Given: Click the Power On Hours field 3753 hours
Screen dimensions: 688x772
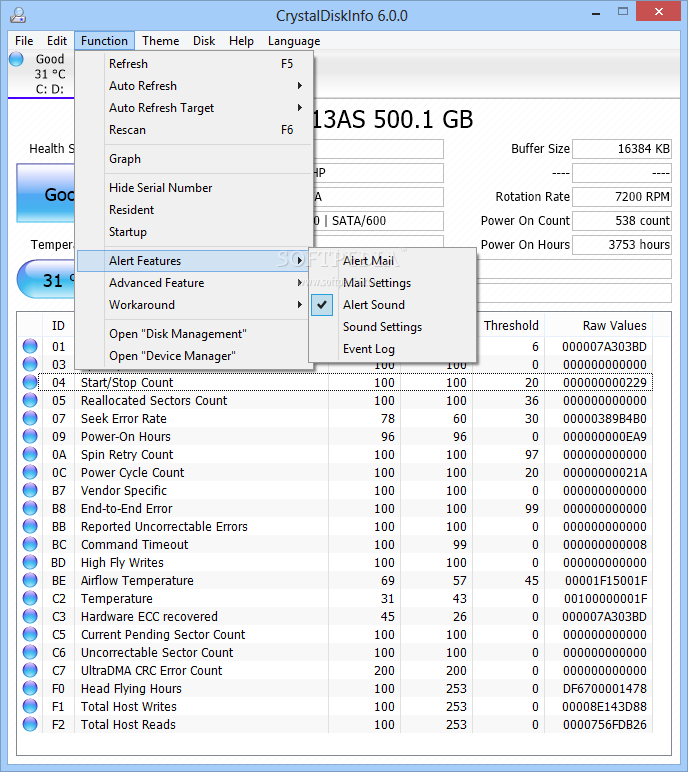Looking at the screenshot, I should [622, 245].
